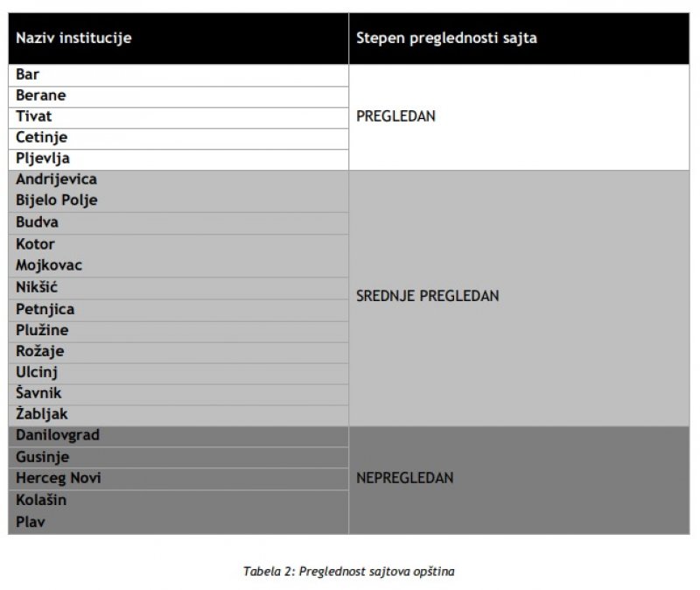This screenshot has width=700, height=590.
Task: Click the 'Naziv institucije' column header
Action: coord(73,39)
